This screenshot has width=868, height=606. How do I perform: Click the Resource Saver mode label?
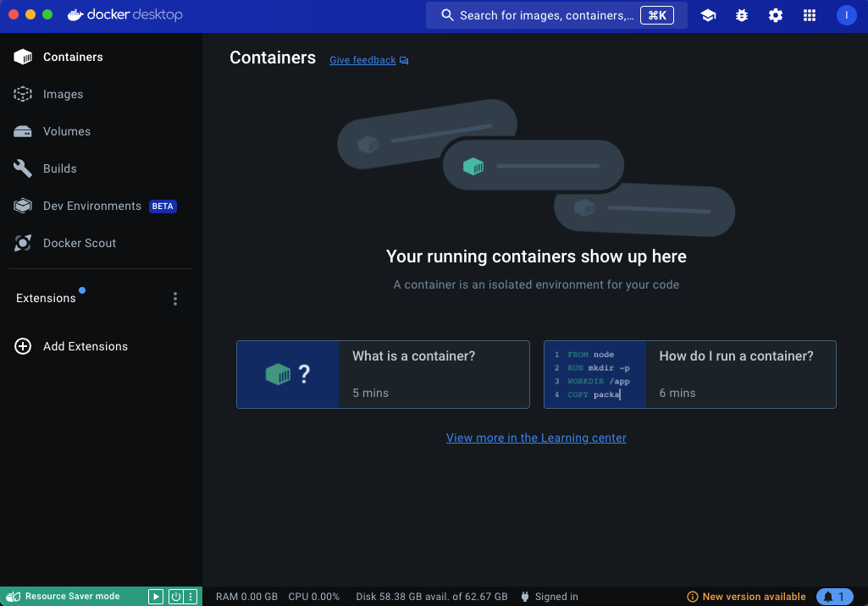pos(73,596)
